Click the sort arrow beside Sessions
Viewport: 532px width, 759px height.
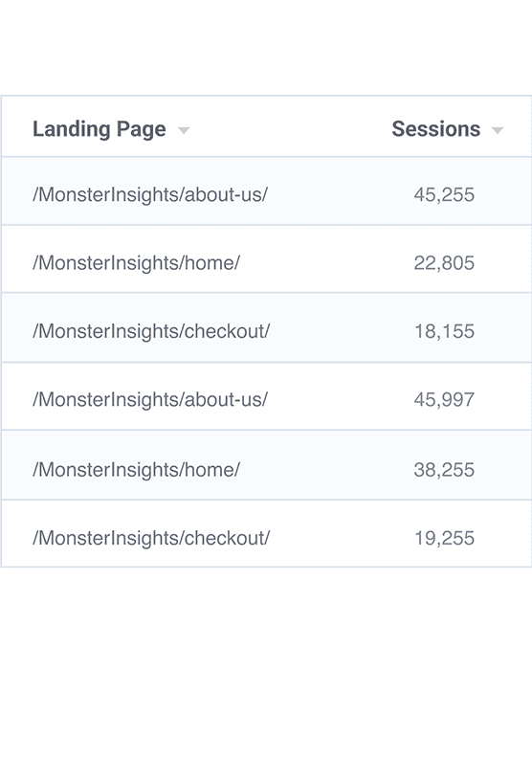point(498,130)
